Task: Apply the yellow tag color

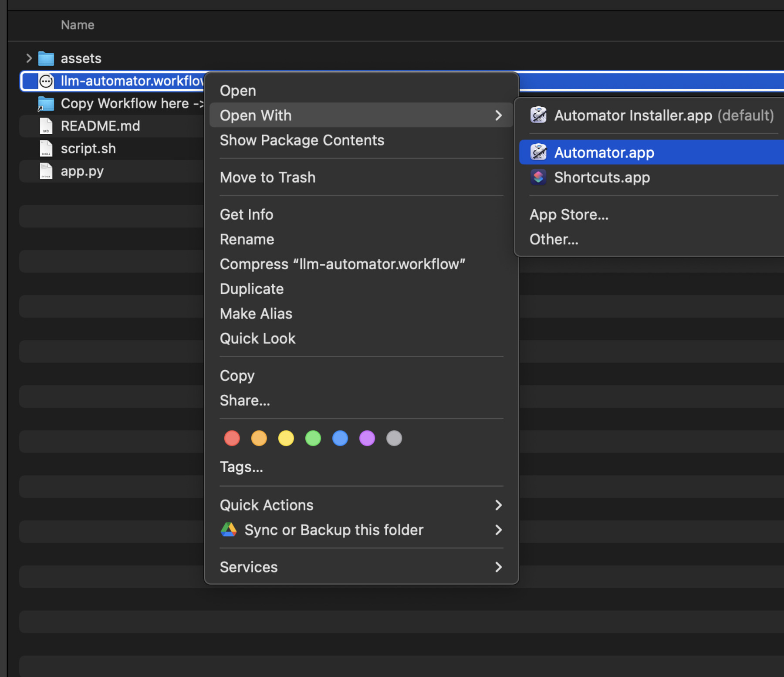Action: pyautogui.click(x=286, y=438)
